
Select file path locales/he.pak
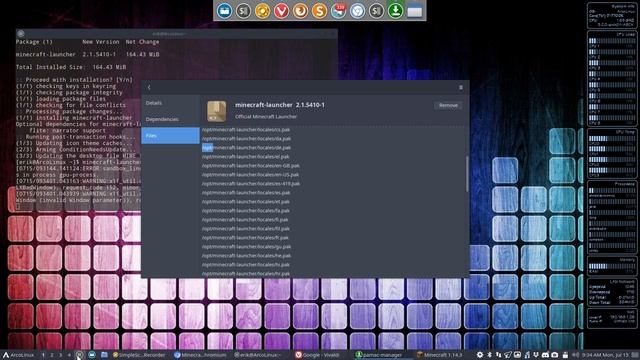[x=246, y=256]
